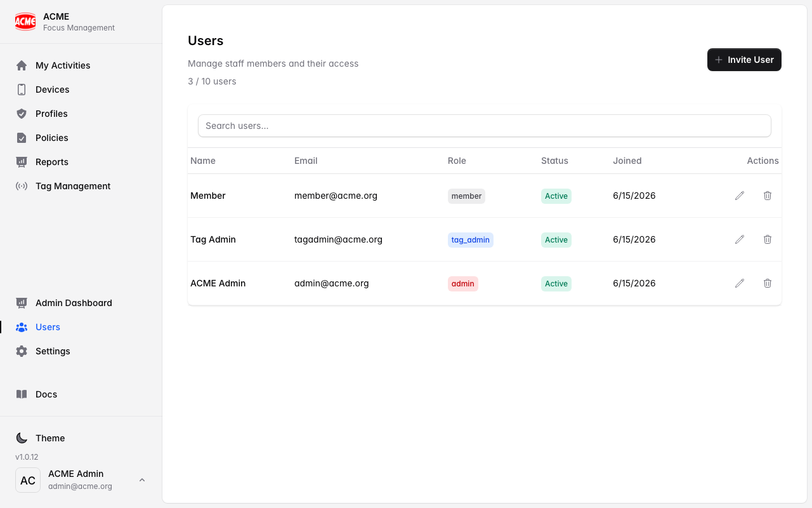Screen dimensions: 812x508
Task: Click Joined date in Member row
Action: pyautogui.click(x=634, y=196)
